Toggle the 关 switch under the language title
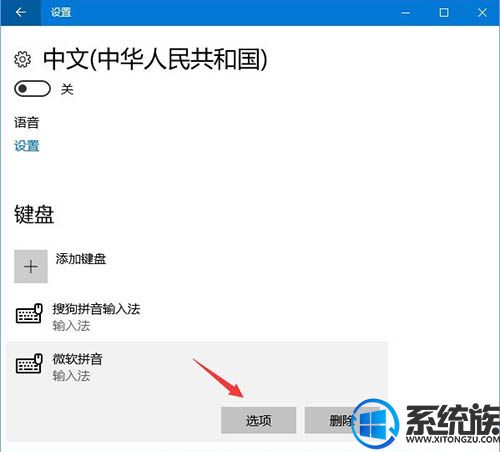 (32, 89)
